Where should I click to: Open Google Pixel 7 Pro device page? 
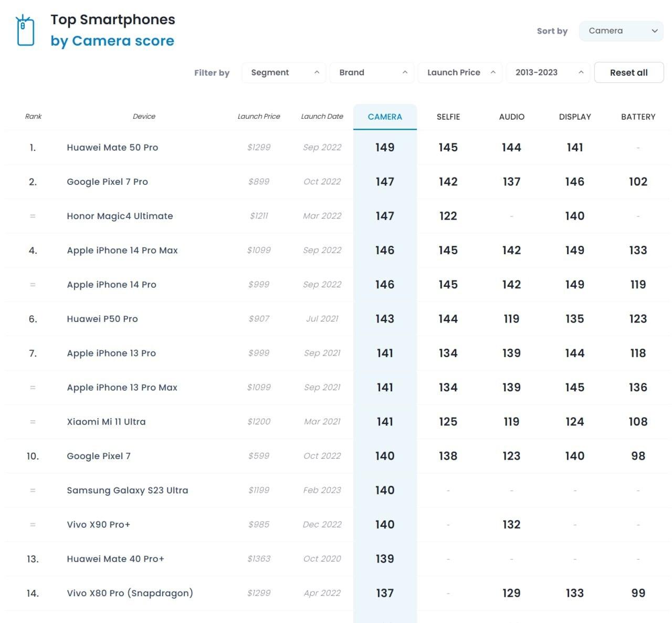click(107, 182)
